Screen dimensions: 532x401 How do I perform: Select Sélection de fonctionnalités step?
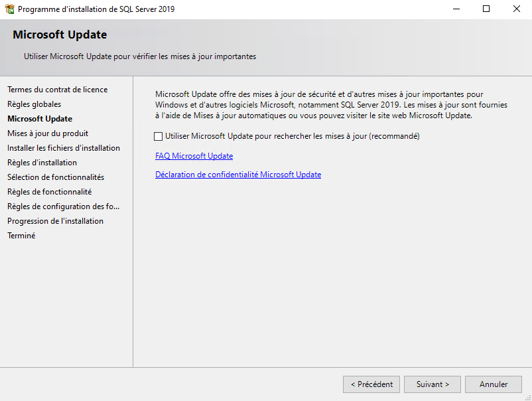[x=56, y=177]
